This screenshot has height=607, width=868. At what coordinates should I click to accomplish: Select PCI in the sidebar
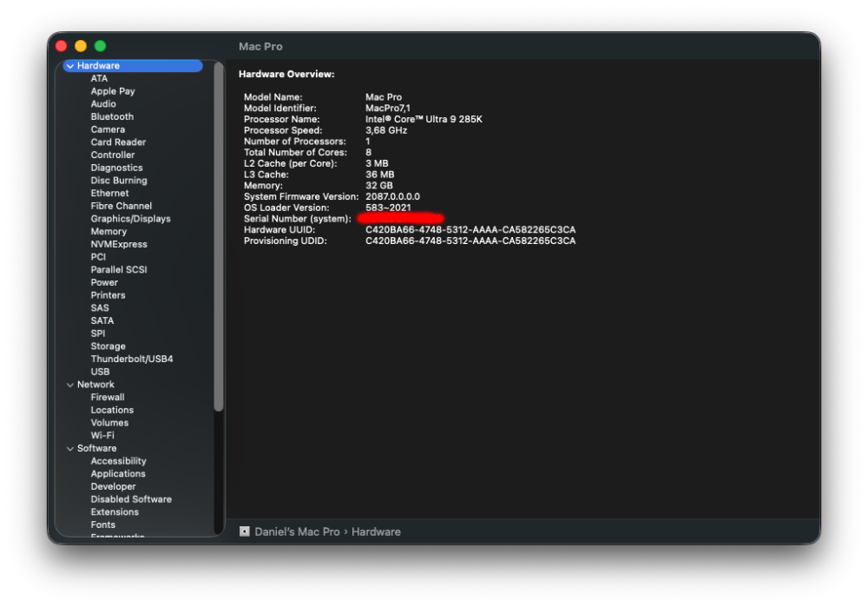[98, 257]
